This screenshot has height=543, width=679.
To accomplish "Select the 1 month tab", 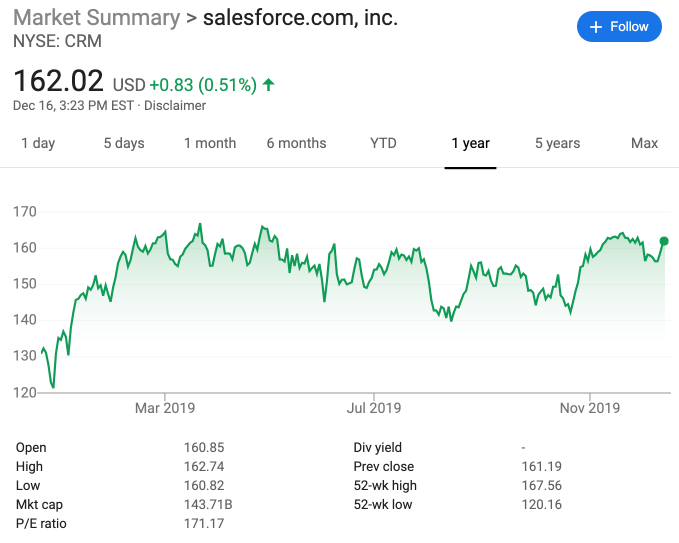I will 210,143.
